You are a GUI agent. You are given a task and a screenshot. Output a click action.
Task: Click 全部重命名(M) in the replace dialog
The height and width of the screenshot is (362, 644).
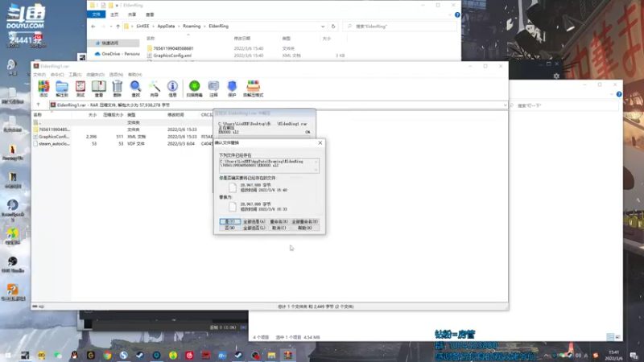point(305,222)
